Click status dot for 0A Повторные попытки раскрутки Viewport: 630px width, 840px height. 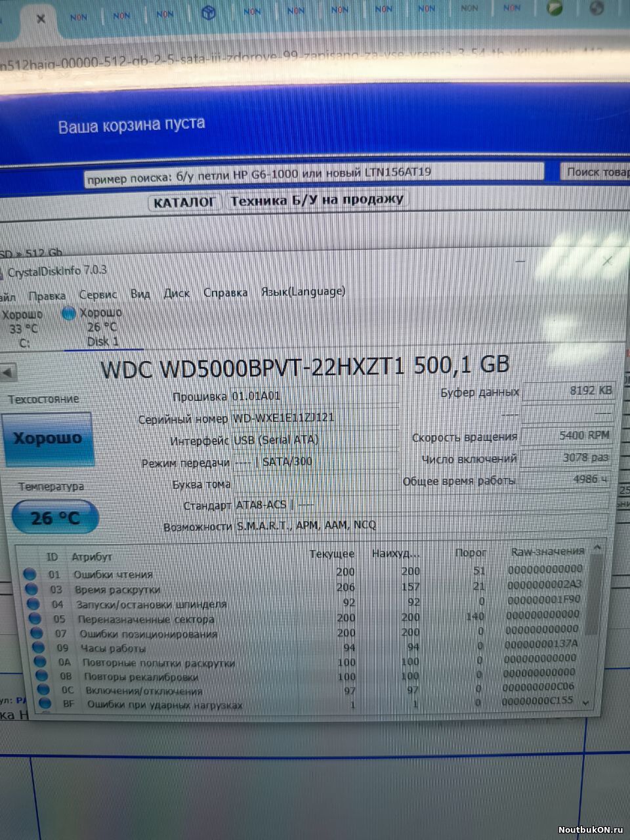(41, 662)
